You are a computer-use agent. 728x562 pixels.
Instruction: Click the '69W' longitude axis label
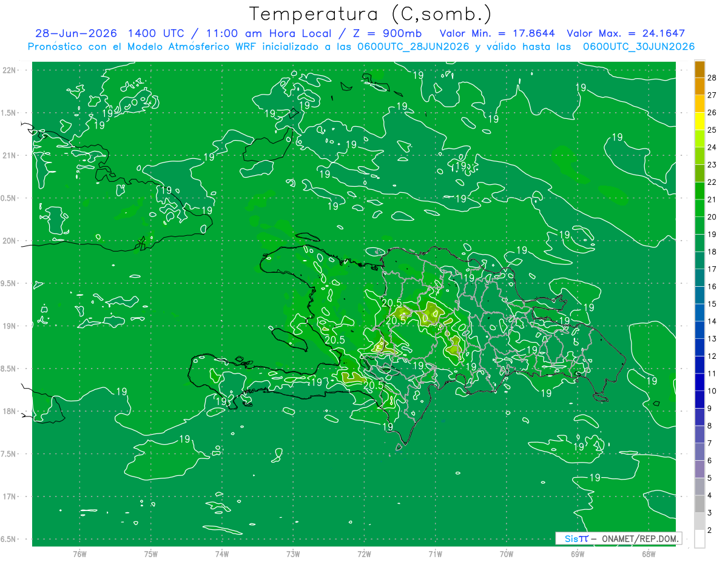(578, 554)
